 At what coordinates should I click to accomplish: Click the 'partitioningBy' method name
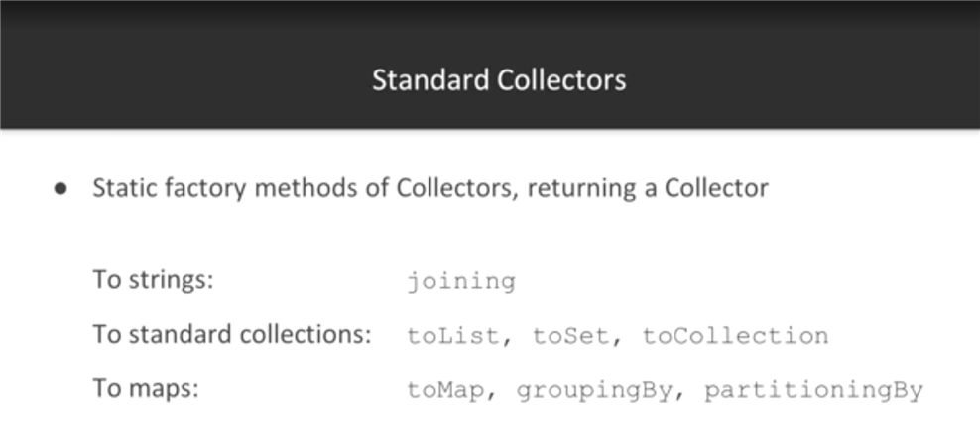pyautogui.click(x=813, y=391)
